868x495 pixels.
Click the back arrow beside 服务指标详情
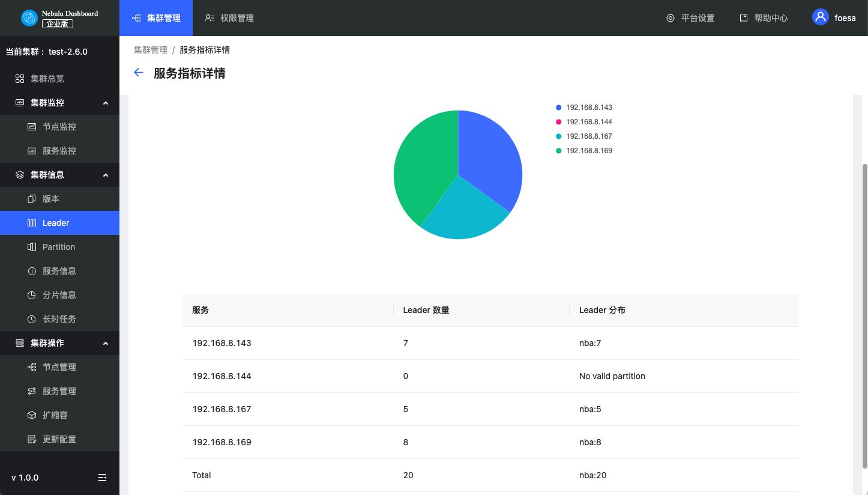pyautogui.click(x=139, y=73)
